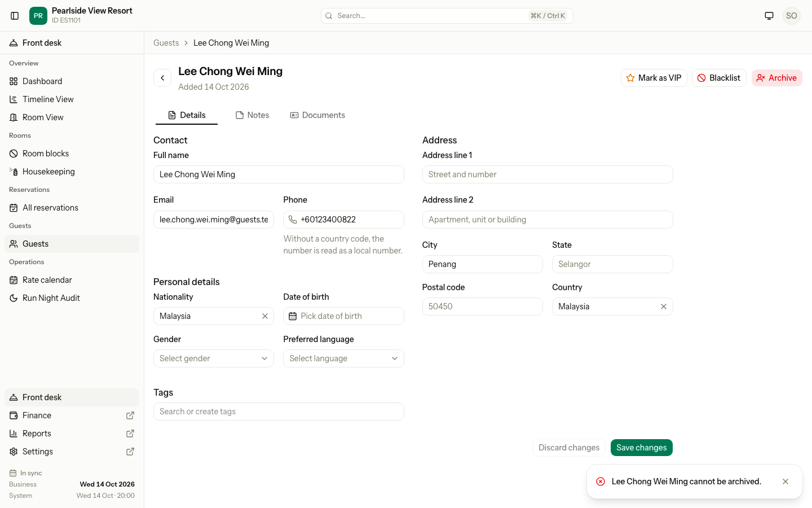The width and height of the screenshot is (812, 508).
Task: Open Timeline View in sidebar
Action: coord(72,99)
